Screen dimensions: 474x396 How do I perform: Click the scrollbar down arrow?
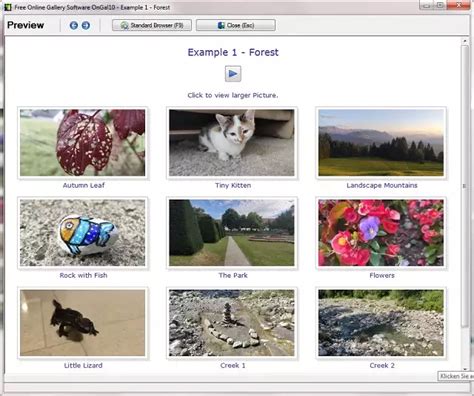(x=465, y=369)
